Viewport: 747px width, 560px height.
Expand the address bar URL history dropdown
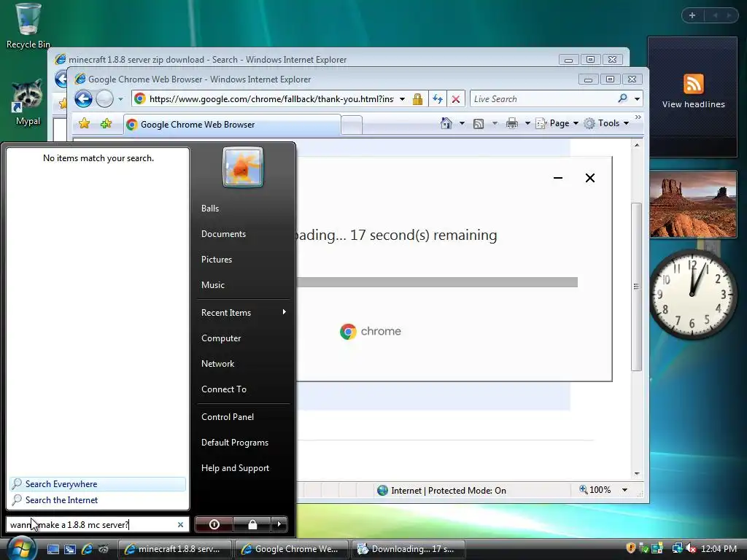(402, 99)
